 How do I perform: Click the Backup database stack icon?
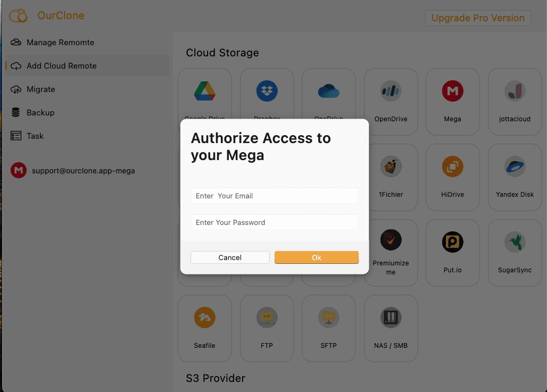(16, 112)
